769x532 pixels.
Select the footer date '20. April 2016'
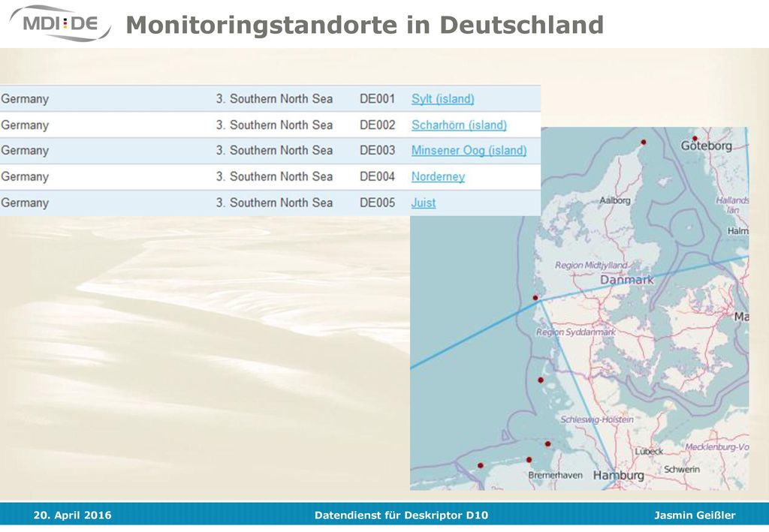(x=73, y=515)
